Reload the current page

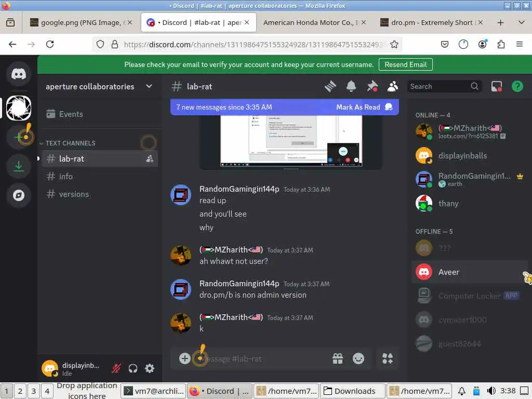[50, 45]
